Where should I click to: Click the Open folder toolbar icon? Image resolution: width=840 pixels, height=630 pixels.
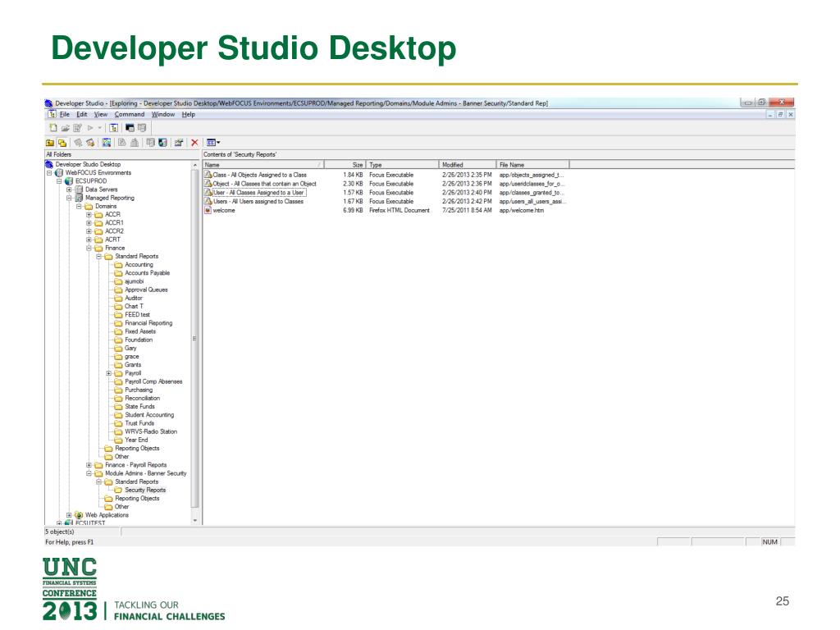pos(66,128)
